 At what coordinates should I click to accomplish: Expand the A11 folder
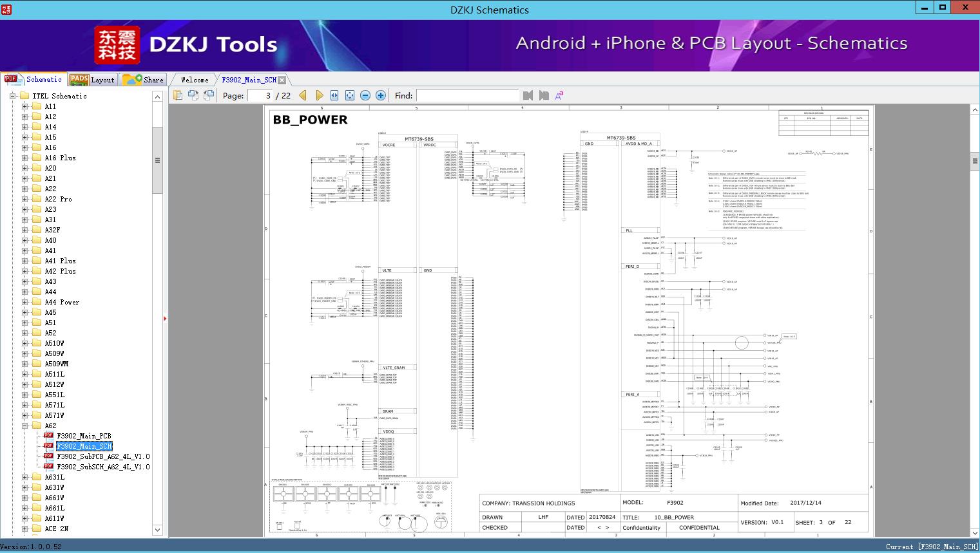pyautogui.click(x=24, y=106)
